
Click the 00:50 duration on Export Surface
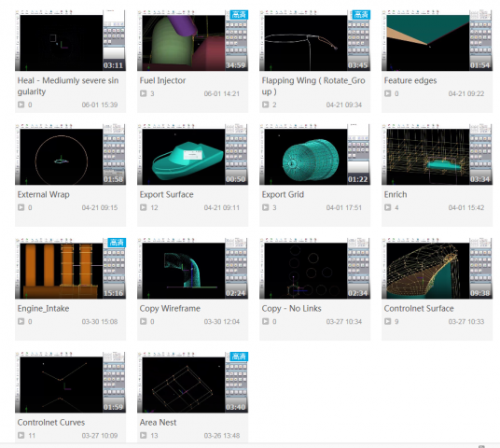[x=236, y=179]
